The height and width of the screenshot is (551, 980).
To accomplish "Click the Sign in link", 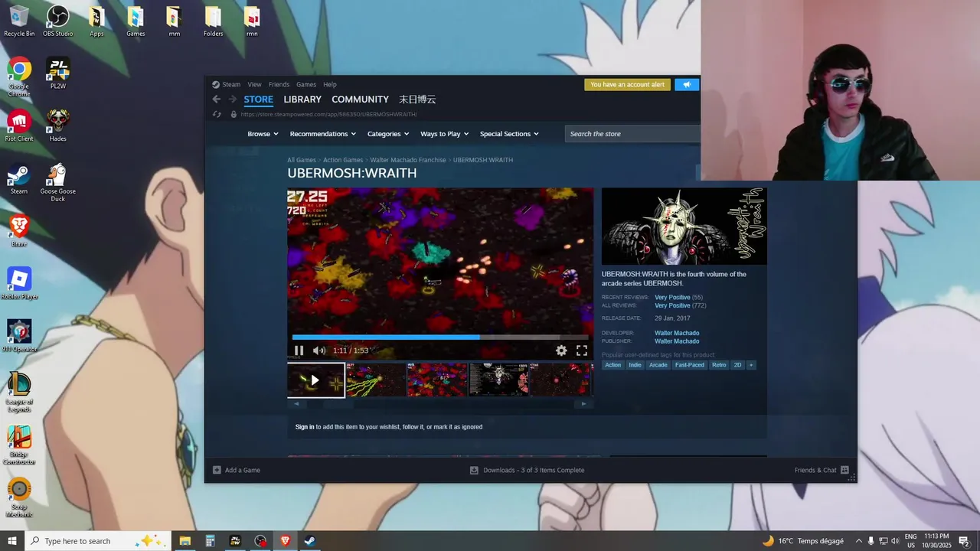I will point(305,427).
